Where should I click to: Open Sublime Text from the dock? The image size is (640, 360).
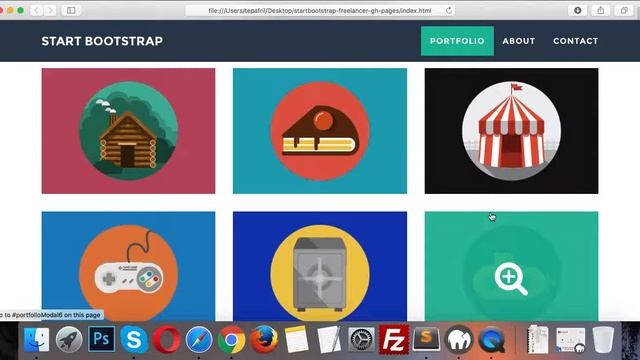[426, 338]
